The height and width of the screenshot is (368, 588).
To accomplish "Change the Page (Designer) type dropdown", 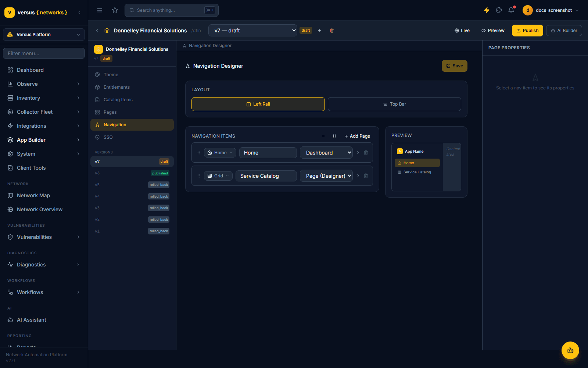I will [x=326, y=176].
